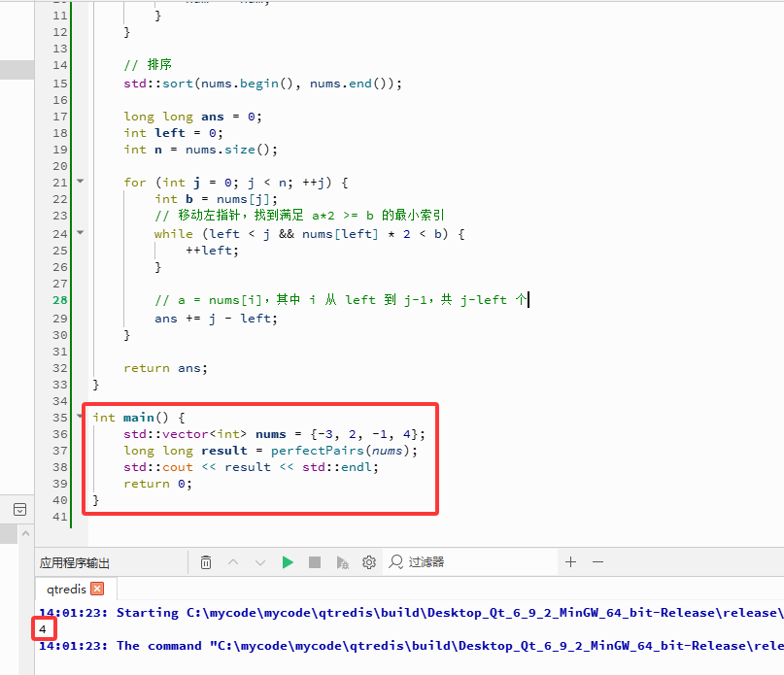
Task: Click 'long long ans = 0;' declaration
Action: point(192,117)
